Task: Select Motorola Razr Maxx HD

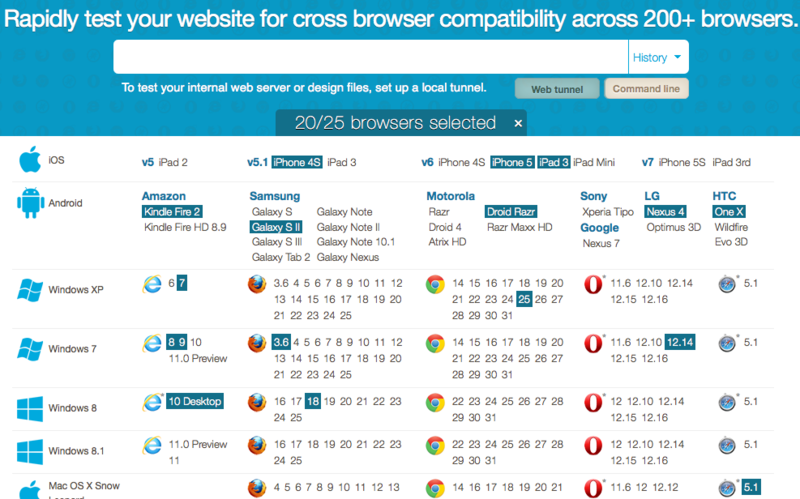Action: pyautogui.click(x=519, y=227)
